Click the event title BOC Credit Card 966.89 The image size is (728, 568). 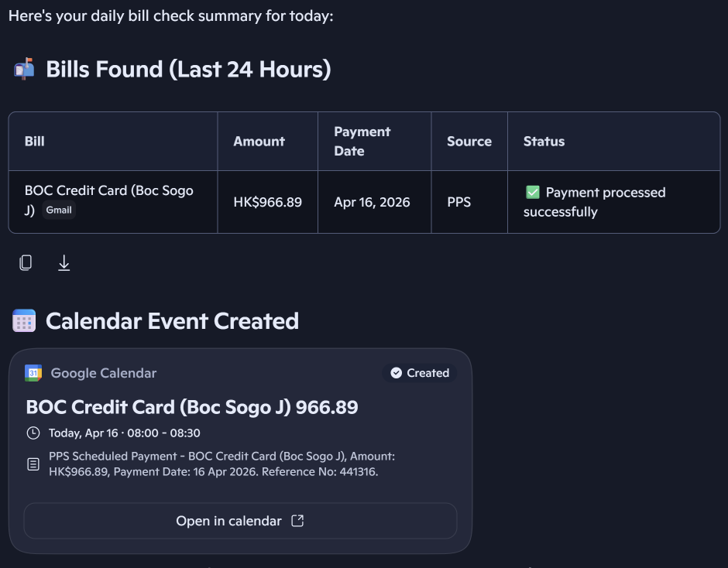coord(192,407)
